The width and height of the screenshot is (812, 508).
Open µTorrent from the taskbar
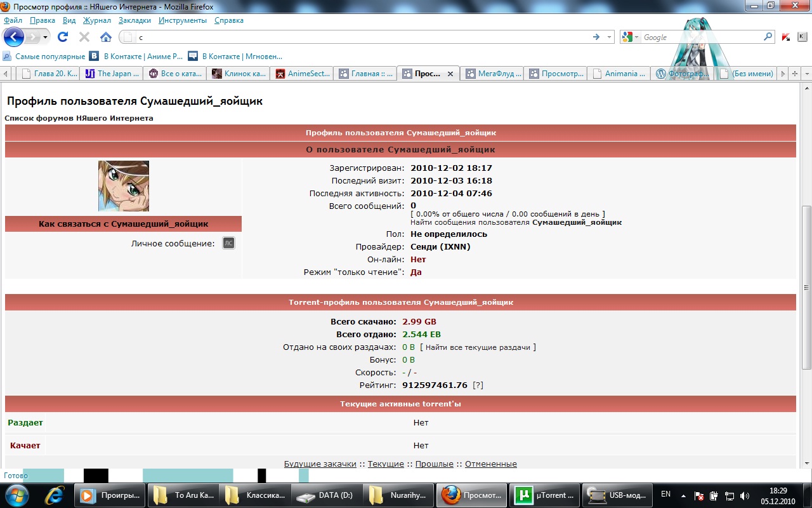pos(545,495)
